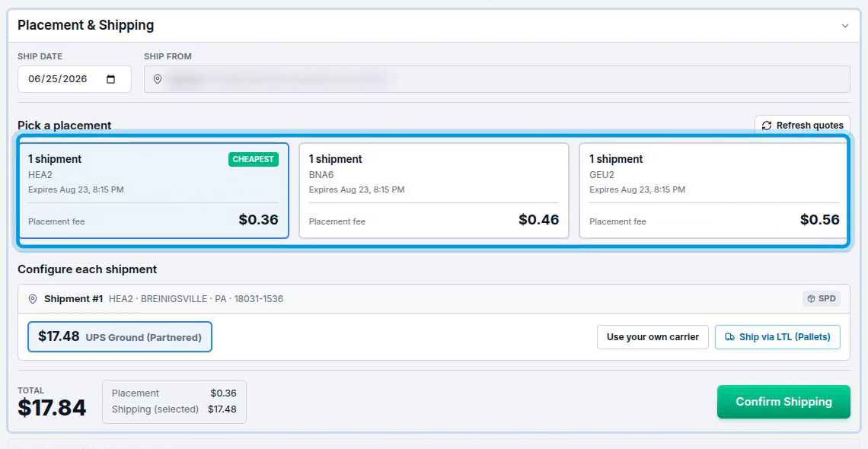868x449 pixels.
Task: Select UPS Ground (Partnered) $17.48 rate
Action: [x=120, y=336]
